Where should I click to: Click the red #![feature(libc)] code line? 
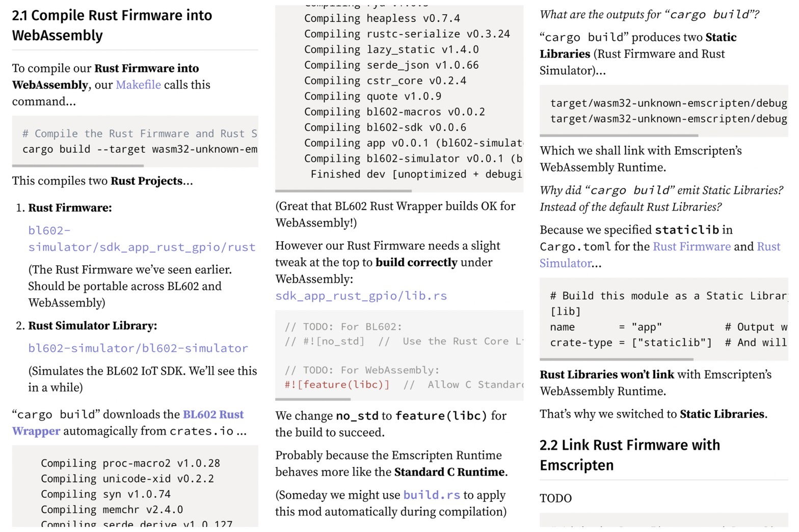(337, 385)
